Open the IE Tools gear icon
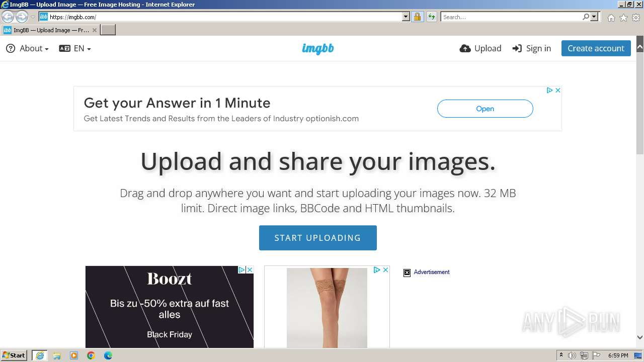 [x=636, y=18]
